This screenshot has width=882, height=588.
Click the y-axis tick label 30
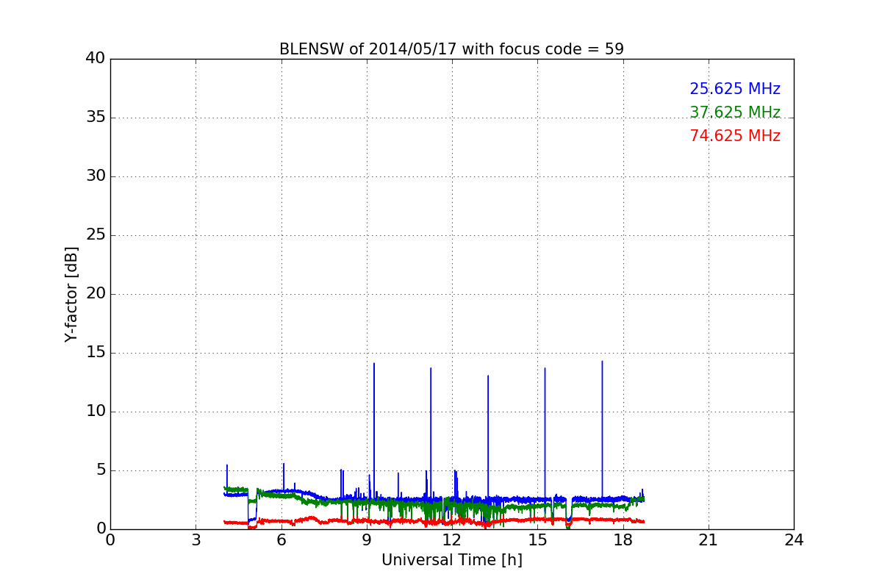[x=96, y=176]
